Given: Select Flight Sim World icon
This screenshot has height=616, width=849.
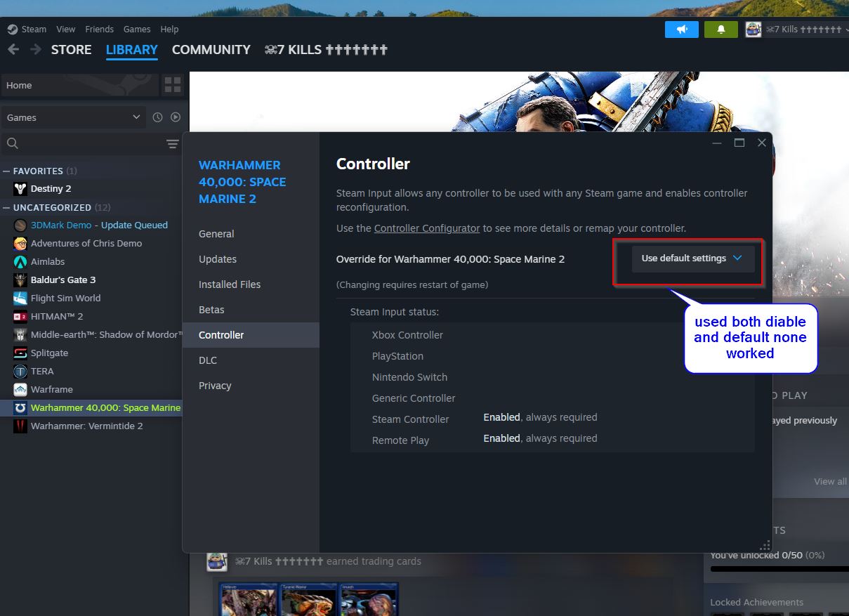Looking at the screenshot, I should tap(20, 299).
